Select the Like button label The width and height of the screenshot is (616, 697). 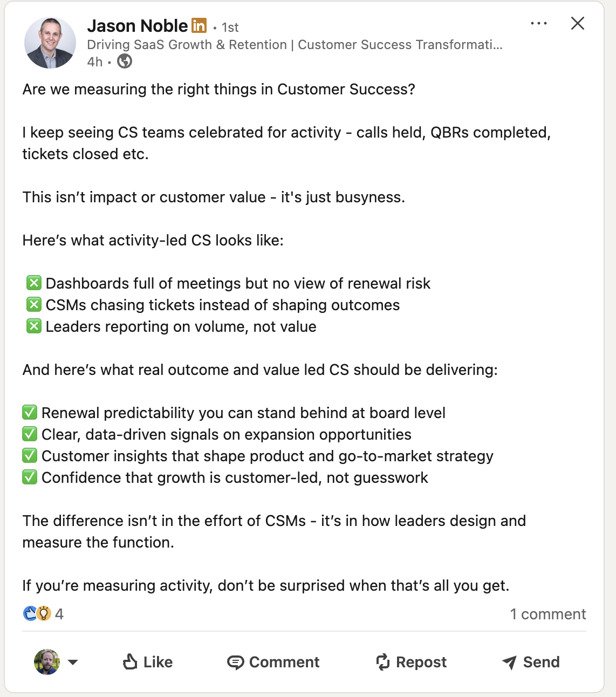coord(158,662)
